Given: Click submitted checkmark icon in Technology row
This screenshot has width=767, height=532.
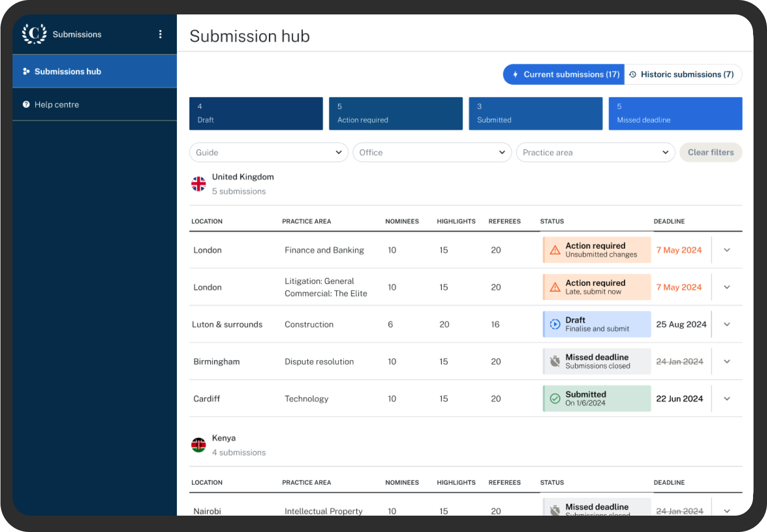Looking at the screenshot, I should click(x=555, y=398).
